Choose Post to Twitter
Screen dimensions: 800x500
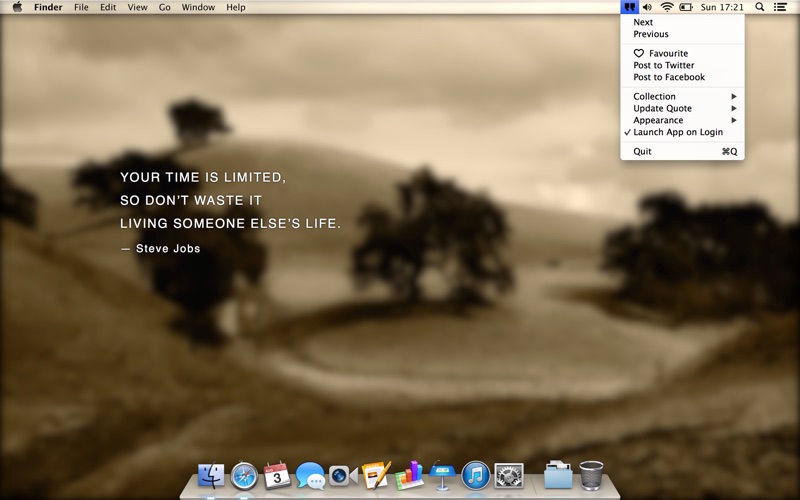point(682,65)
